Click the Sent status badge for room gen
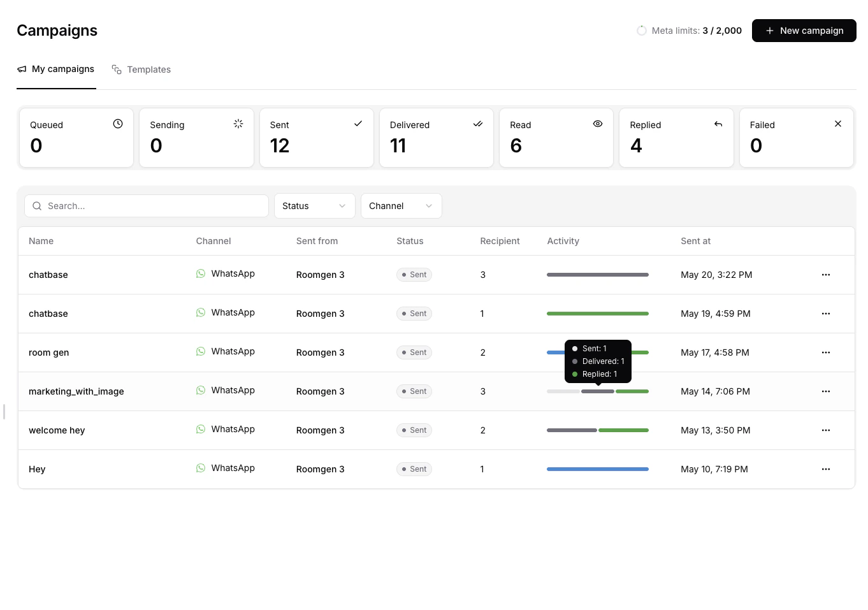868x610 pixels. (414, 352)
